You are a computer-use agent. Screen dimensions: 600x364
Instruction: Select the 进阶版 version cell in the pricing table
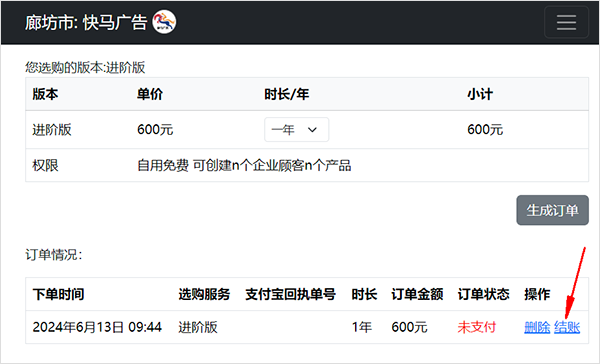tap(52, 130)
